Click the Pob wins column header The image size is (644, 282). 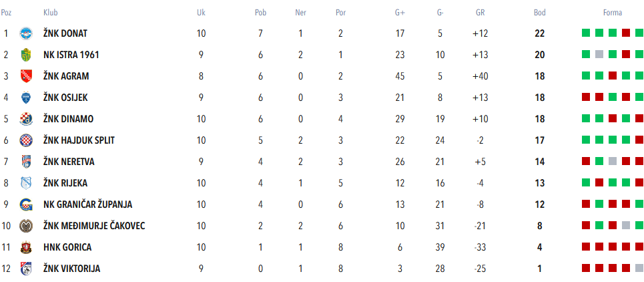pyautogui.click(x=260, y=13)
